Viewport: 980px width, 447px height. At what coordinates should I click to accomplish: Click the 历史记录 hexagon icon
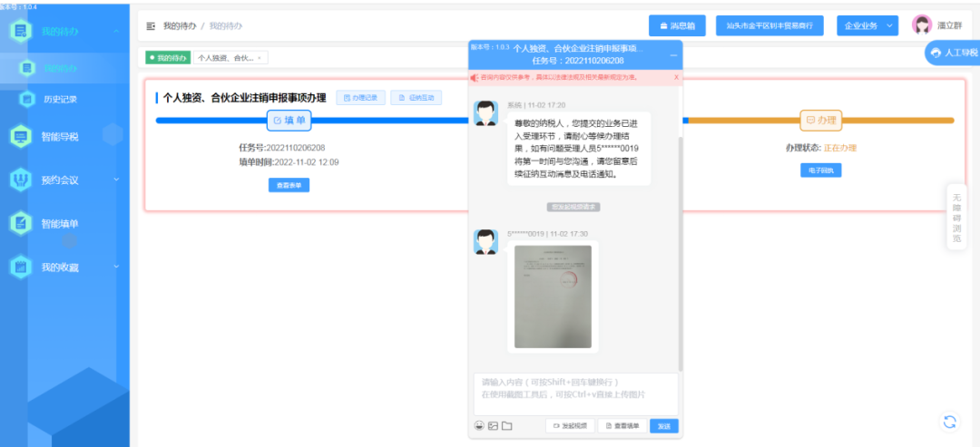(27, 99)
